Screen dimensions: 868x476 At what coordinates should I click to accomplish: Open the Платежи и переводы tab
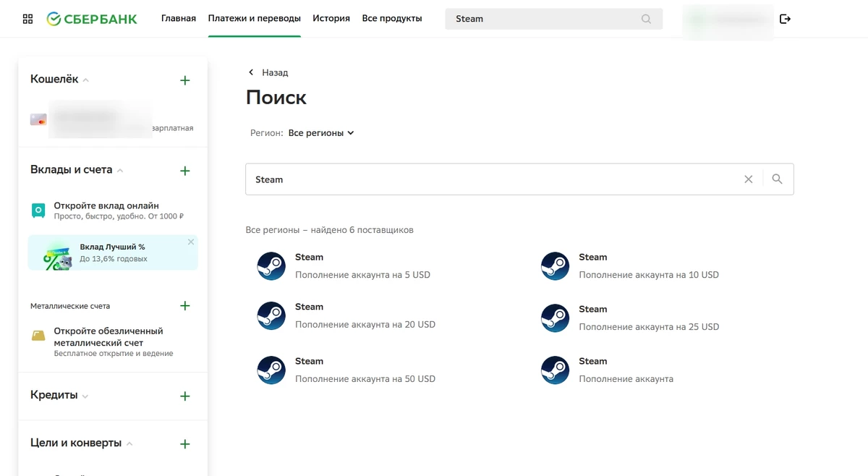pyautogui.click(x=255, y=19)
